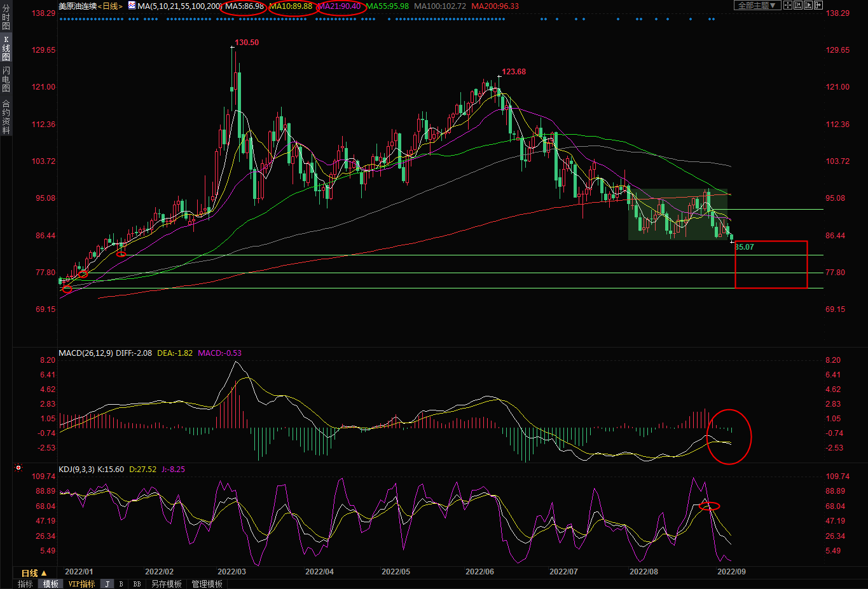The width and height of the screenshot is (868, 589).
Task: Open the 合约资料 side tab
Action: pyautogui.click(x=6, y=117)
